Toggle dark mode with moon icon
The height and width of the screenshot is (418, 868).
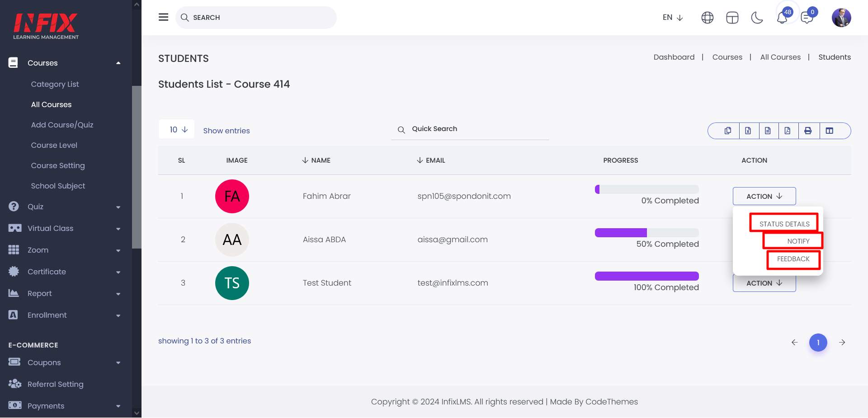click(x=757, y=18)
